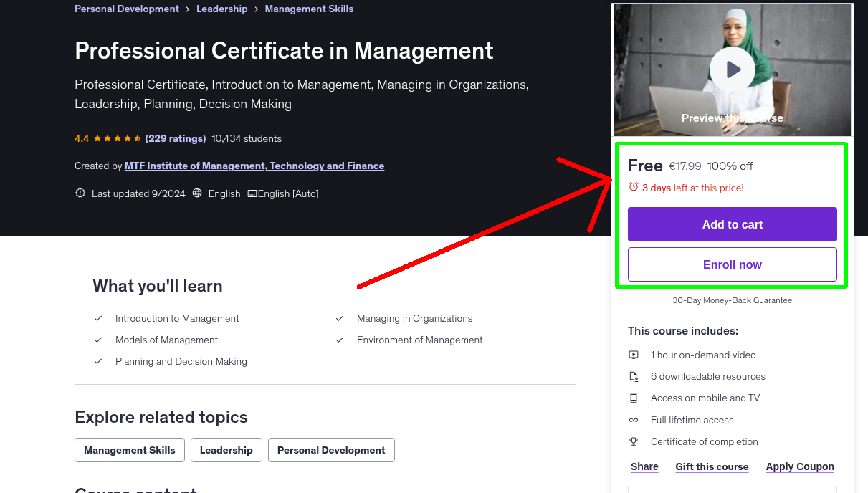Image resolution: width=868 pixels, height=493 pixels.
Task: Click the clock icon near last updated date
Action: point(80,193)
